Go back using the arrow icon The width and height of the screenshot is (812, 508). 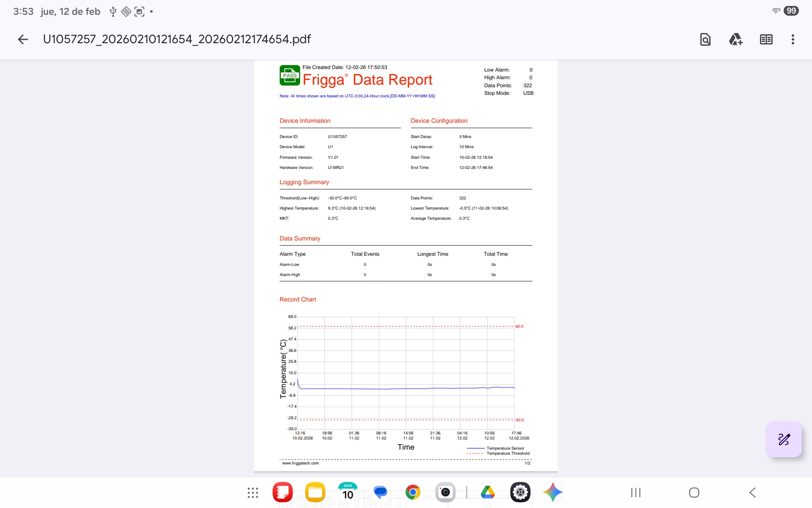pyautogui.click(x=23, y=39)
